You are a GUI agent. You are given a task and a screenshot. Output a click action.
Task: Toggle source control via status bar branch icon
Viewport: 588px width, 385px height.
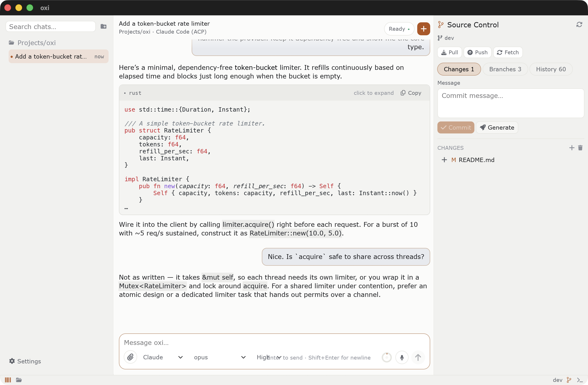point(569,380)
